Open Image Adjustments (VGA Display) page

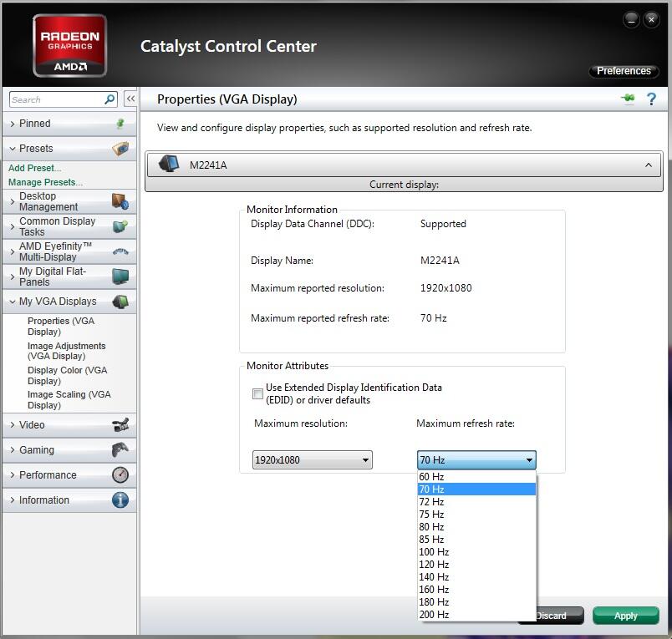[x=66, y=351]
